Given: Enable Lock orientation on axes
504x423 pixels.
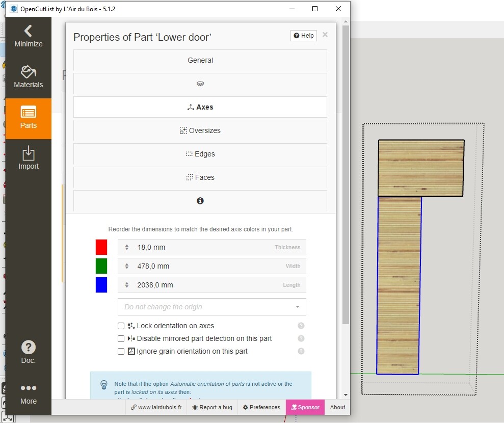Looking at the screenshot, I should point(121,326).
